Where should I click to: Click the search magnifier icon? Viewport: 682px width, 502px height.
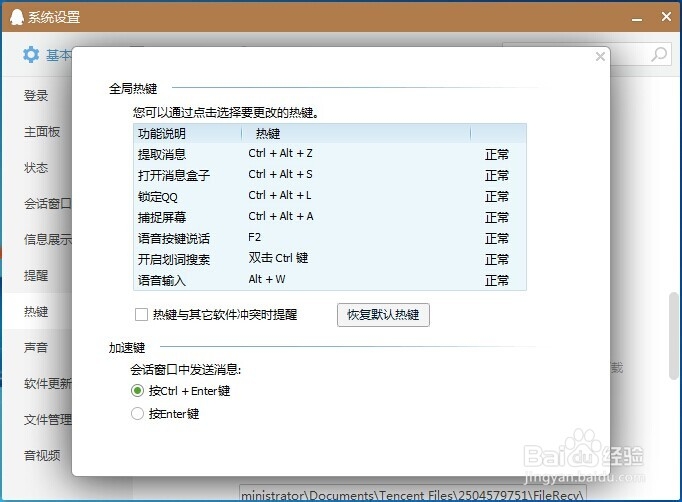pyautogui.click(x=659, y=55)
